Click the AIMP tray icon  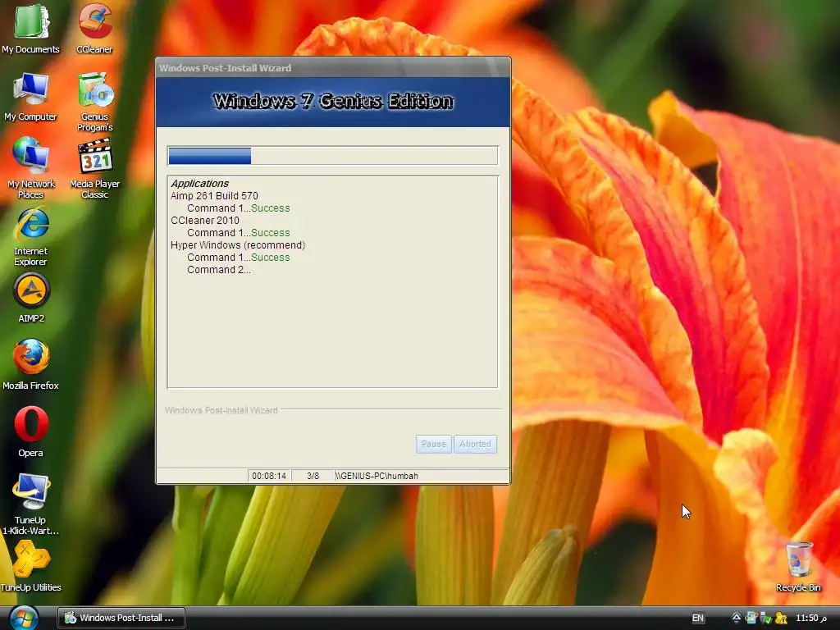[737, 618]
